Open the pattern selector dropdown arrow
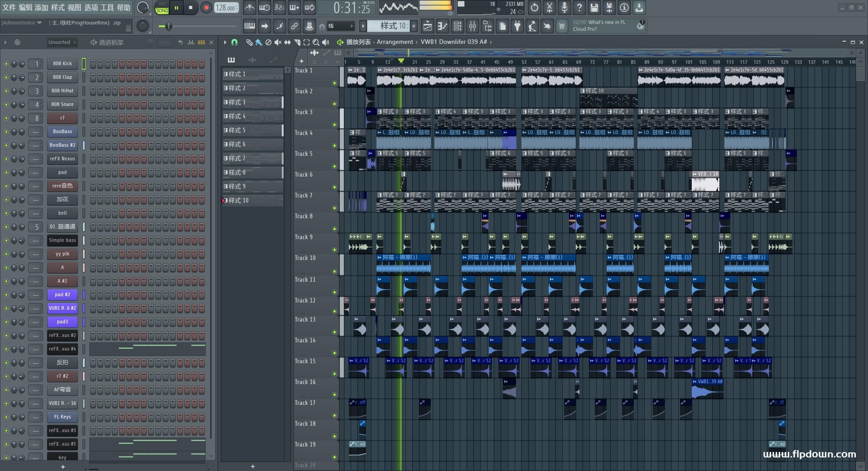868x471 pixels. pos(363,26)
